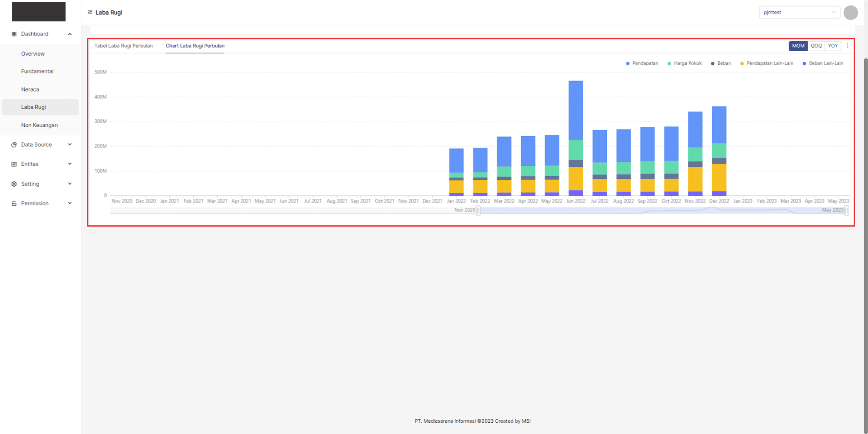The image size is (868, 434).
Task: Click the June 2022 Pendapatan bar
Action: (x=575, y=110)
